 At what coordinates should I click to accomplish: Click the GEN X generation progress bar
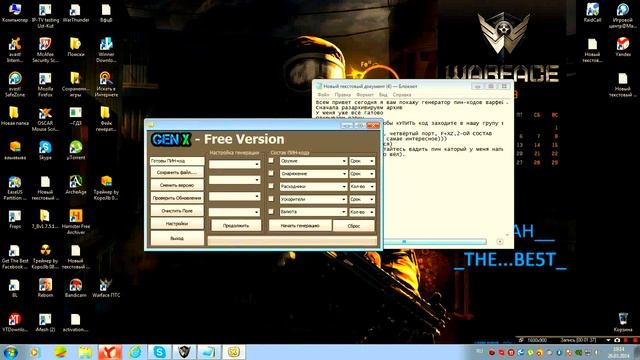[292, 240]
